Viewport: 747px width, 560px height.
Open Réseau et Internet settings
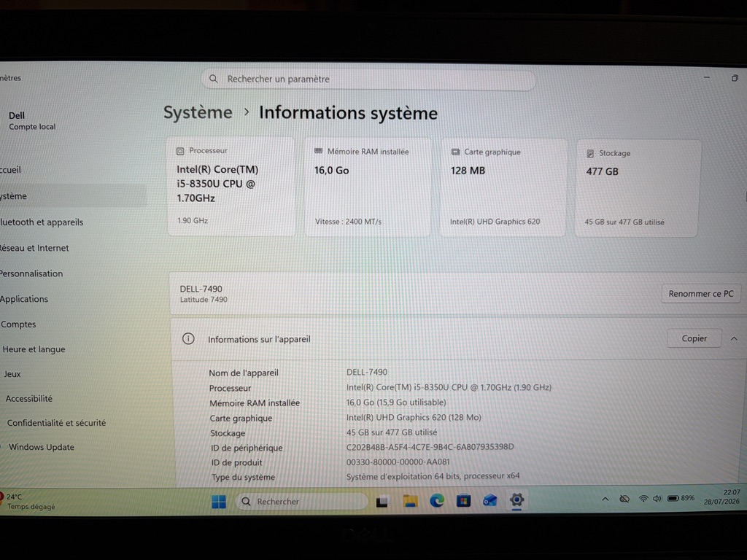pyautogui.click(x=34, y=248)
